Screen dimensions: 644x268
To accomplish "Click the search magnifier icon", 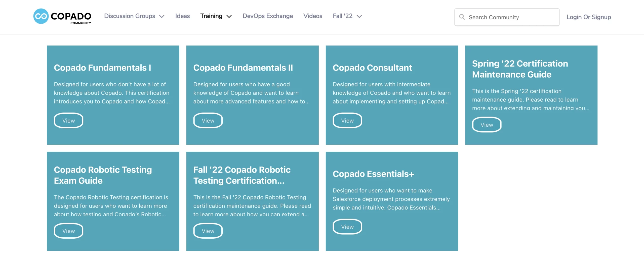I will [462, 17].
